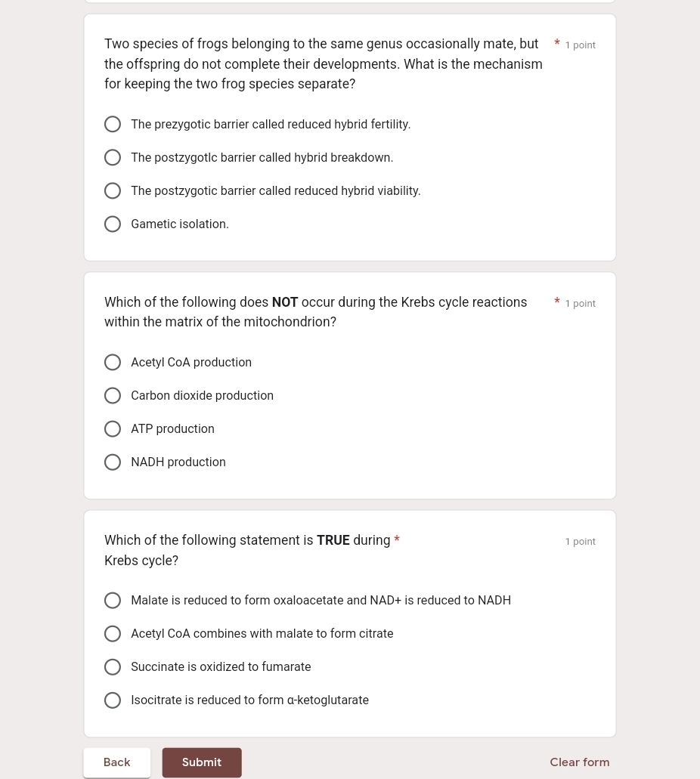Image resolution: width=700 pixels, height=779 pixels.
Task: Click the 'Which does NOT occur' Krebs question text
Action: (315, 312)
